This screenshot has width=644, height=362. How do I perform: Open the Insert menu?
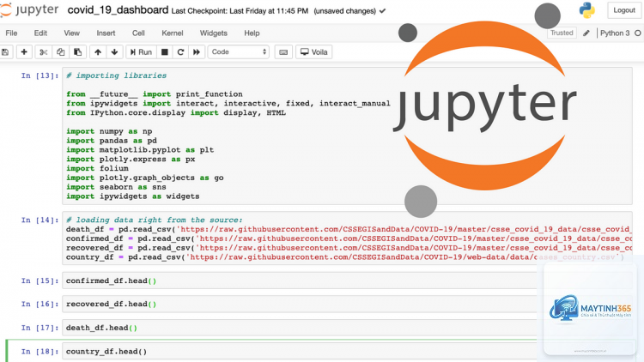[106, 33]
